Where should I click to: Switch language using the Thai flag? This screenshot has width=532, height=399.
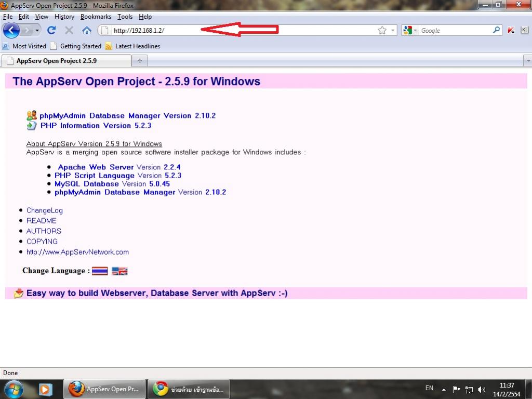(x=100, y=271)
